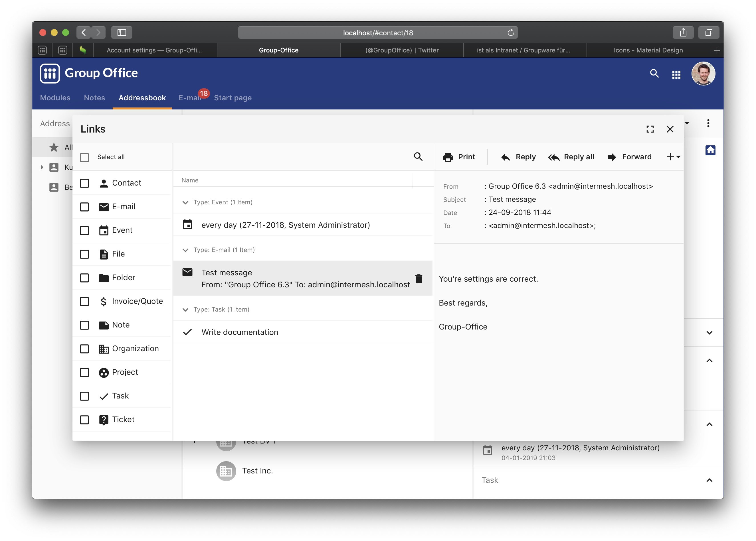Click the browser share button
The width and height of the screenshot is (756, 541).
(x=683, y=32)
